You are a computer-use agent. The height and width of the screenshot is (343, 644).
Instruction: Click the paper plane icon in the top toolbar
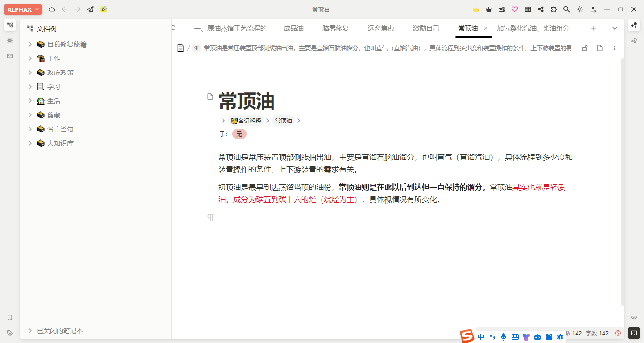click(91, 9)
